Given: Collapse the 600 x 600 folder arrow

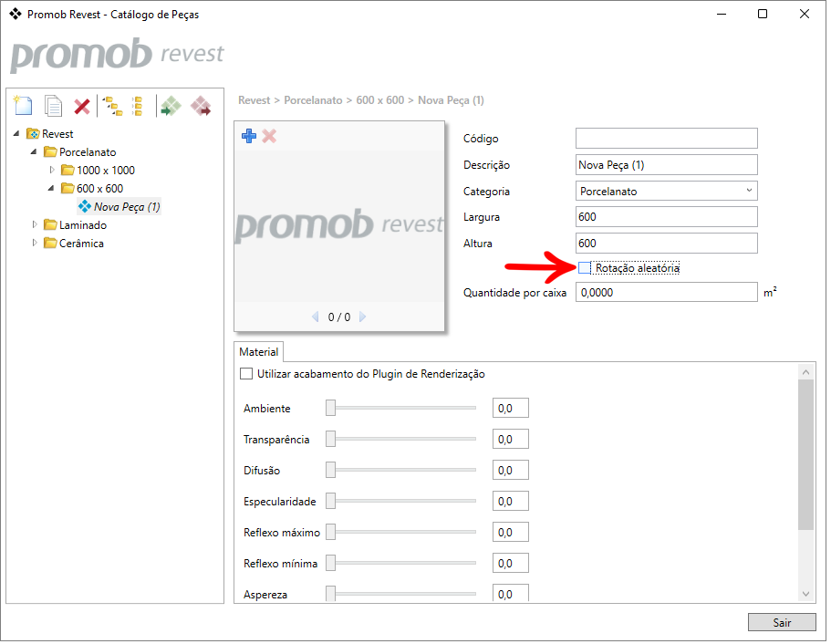Looking at the screenshot, I should click(51, 189).
